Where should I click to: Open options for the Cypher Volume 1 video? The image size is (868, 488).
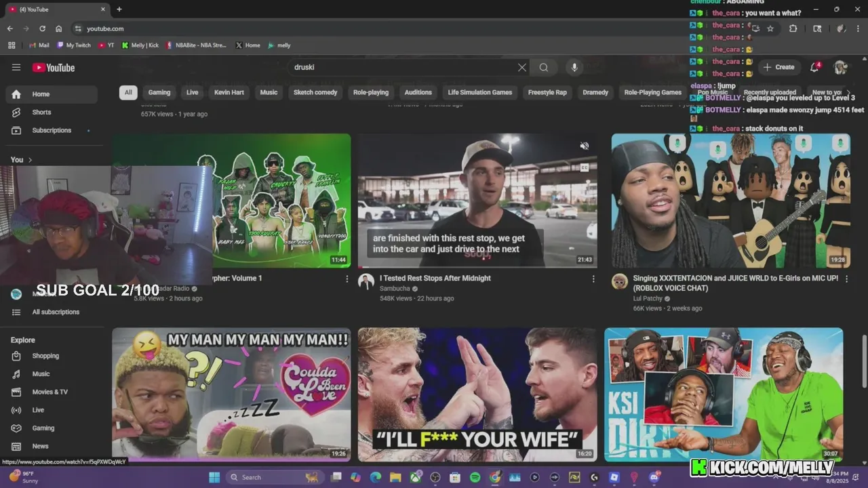coord(347,279)
